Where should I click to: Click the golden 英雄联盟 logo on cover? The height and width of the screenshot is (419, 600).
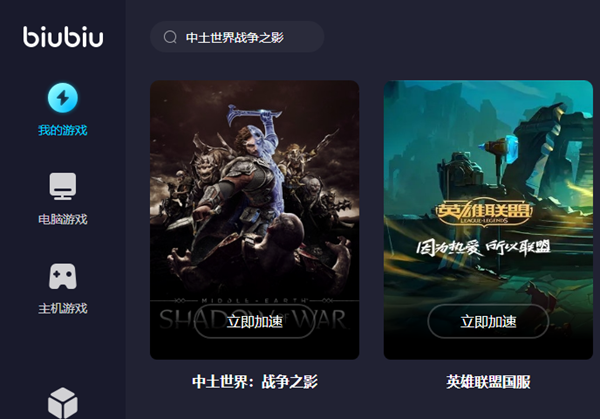click(484, 212)
